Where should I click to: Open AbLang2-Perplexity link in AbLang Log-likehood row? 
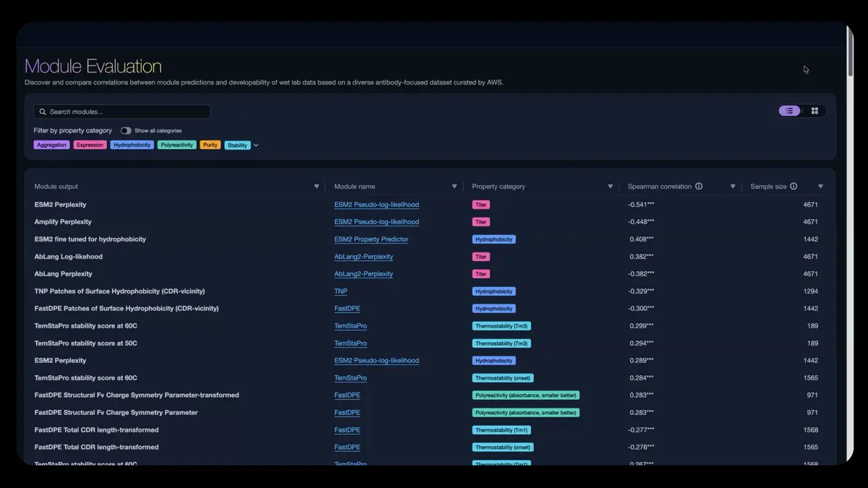pos(363,257)
